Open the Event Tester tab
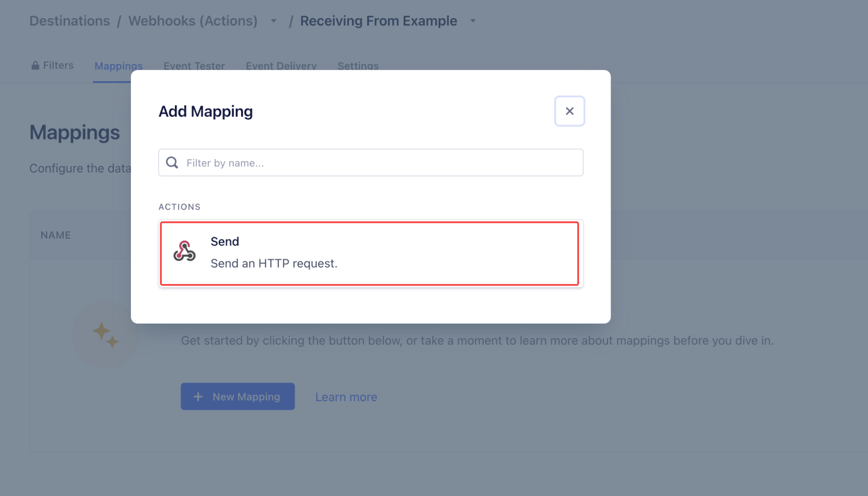 click(194, 66)
